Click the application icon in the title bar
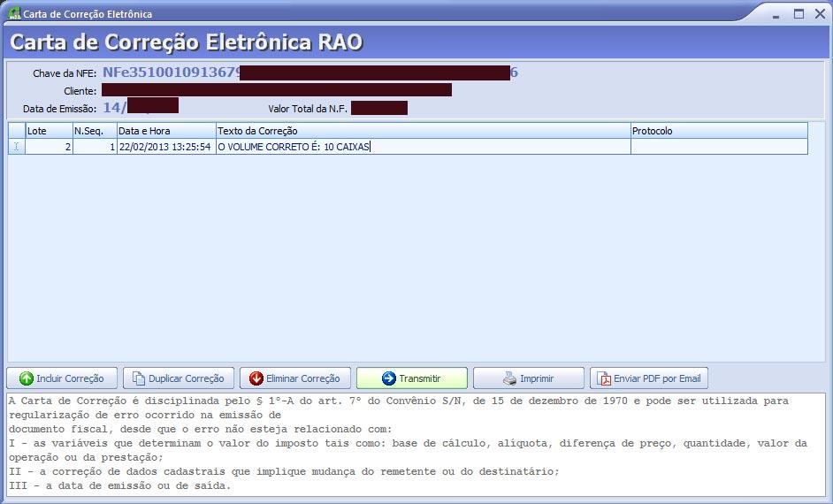This screenshot has width=833, height=504. tap(14, 13)
